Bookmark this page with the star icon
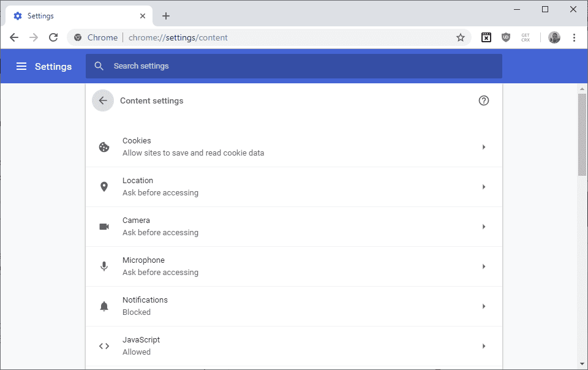Screen dimensions: 588x370 (461, 37)
